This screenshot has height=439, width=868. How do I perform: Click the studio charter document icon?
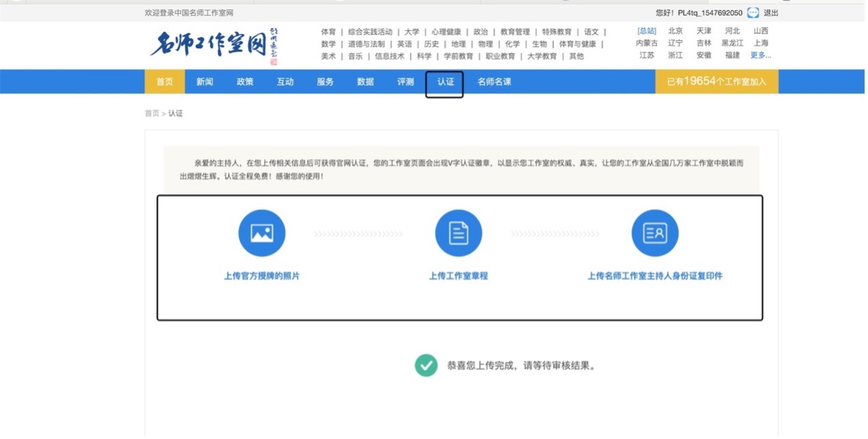(x=459, y=233)
